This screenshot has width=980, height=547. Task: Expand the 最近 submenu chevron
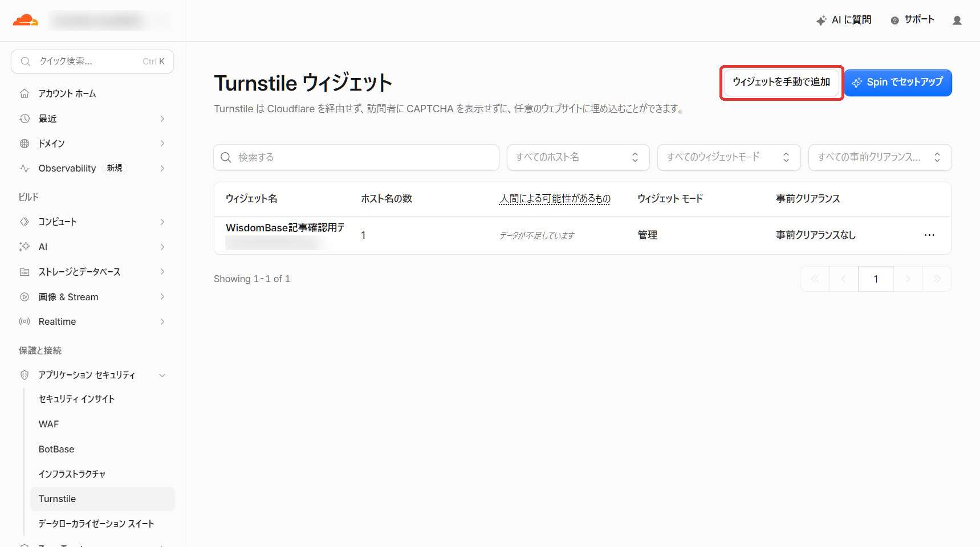pyautogui.click(x=162, y=119)
